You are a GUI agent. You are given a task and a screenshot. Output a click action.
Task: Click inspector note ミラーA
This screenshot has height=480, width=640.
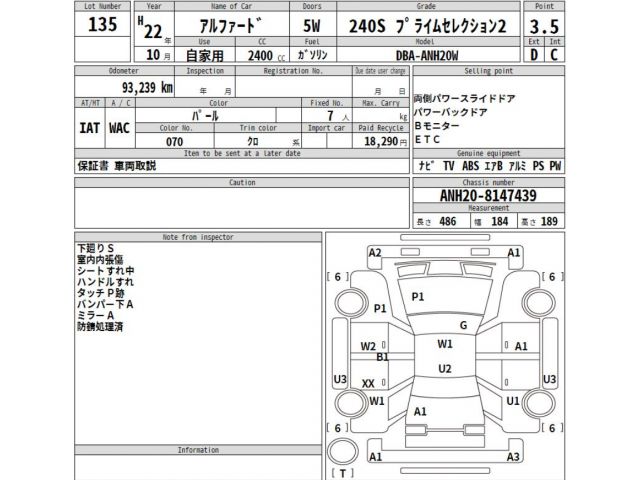tap(96, 316)
